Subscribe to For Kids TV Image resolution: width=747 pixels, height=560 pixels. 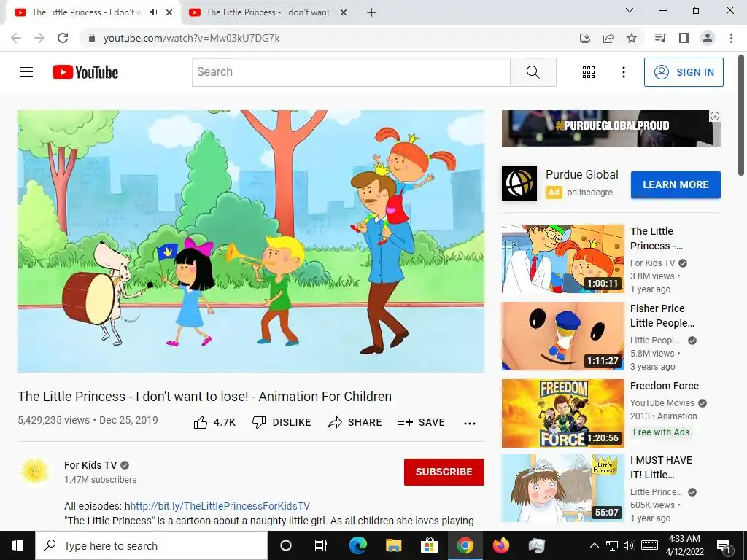[x=444, y=472]
